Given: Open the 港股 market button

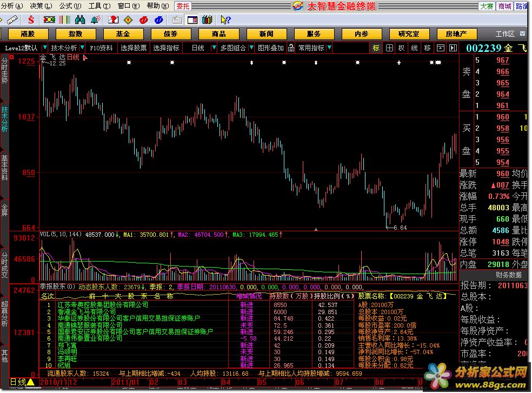Looking at the screenshot, I should [x=28, y=34].
